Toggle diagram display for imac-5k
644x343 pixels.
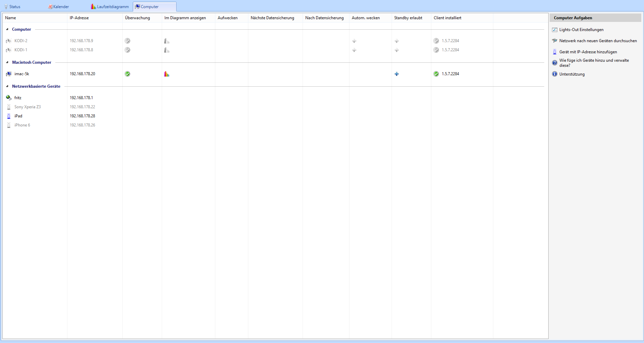pos(166,74)
